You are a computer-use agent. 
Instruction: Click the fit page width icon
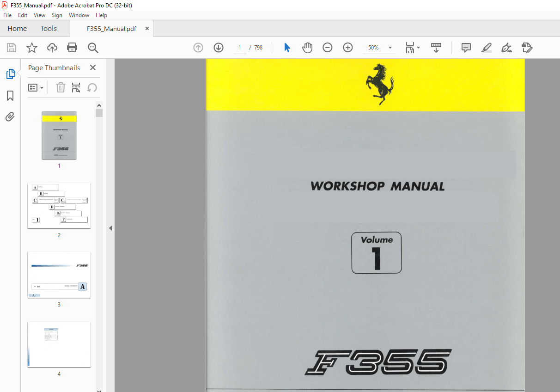[410, 48]
